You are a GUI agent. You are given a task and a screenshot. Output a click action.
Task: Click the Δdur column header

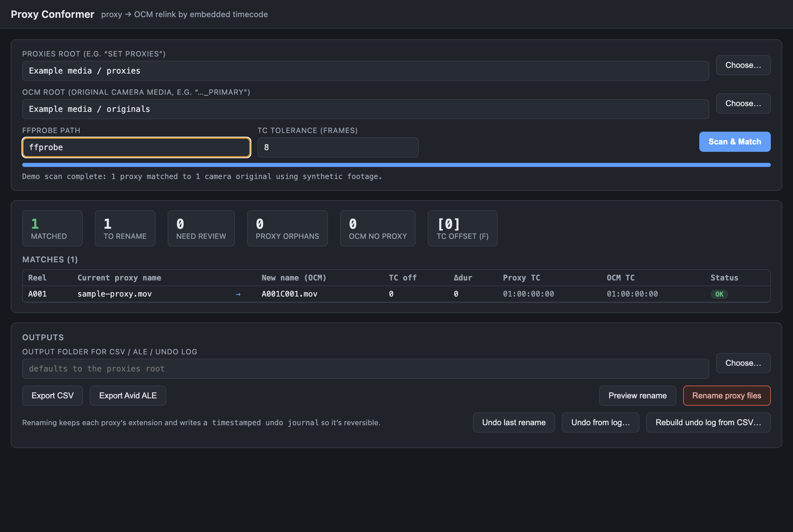(x=463, y=278)
